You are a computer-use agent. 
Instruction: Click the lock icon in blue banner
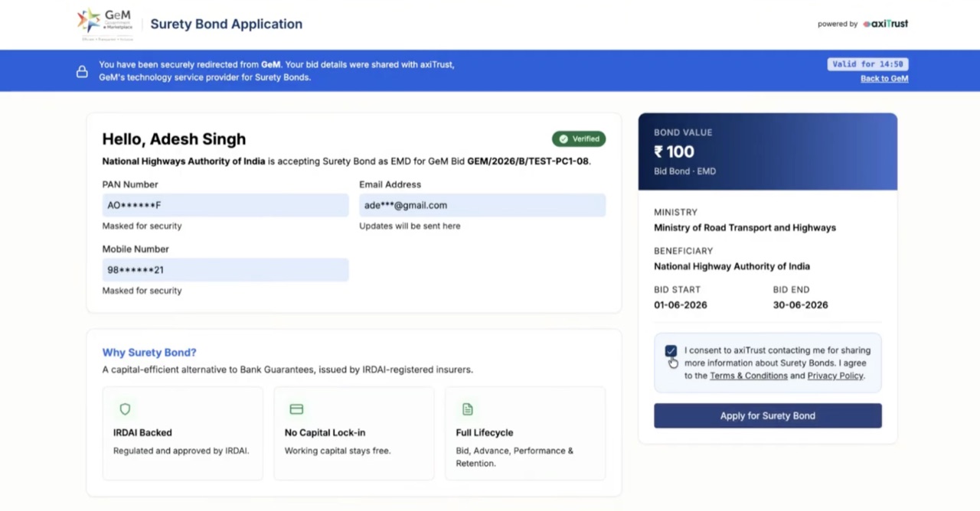tap(82, 71)
